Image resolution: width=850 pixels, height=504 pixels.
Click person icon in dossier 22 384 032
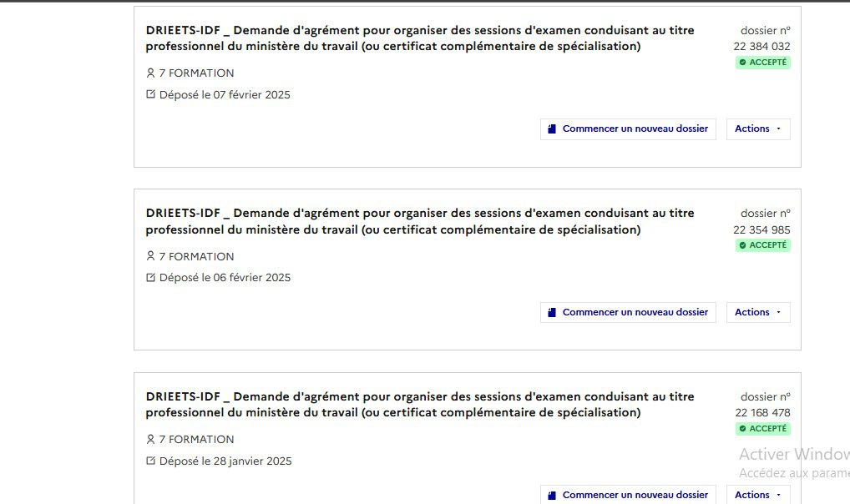pyautogui.click(x=151, y=73)
